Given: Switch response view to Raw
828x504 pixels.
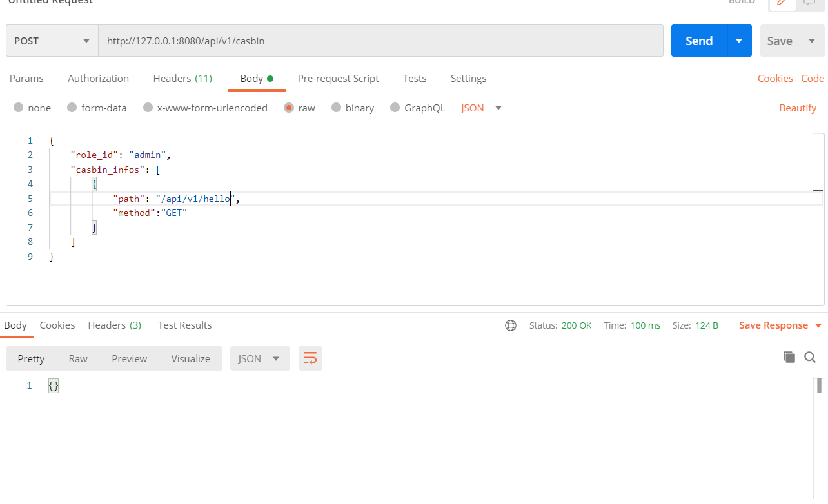Looking at the screenshot, I should pos(78,358).
